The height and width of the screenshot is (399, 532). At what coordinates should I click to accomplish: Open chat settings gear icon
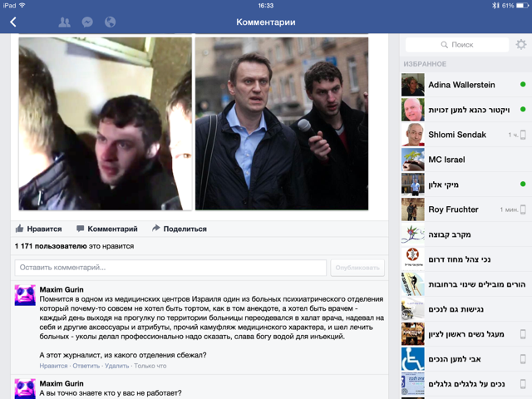point(521,44)
